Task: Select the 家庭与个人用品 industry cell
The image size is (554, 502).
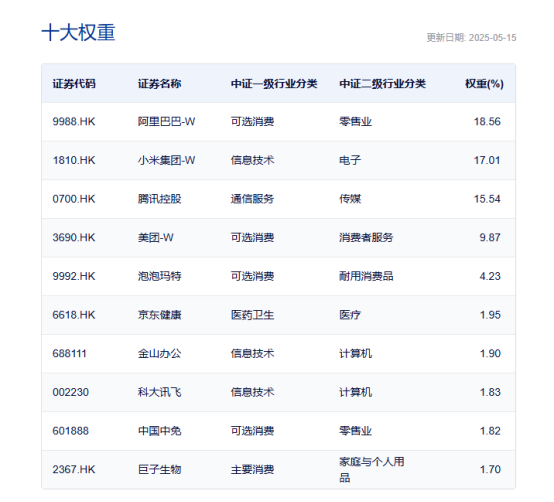Action: [x=372, y=469]
